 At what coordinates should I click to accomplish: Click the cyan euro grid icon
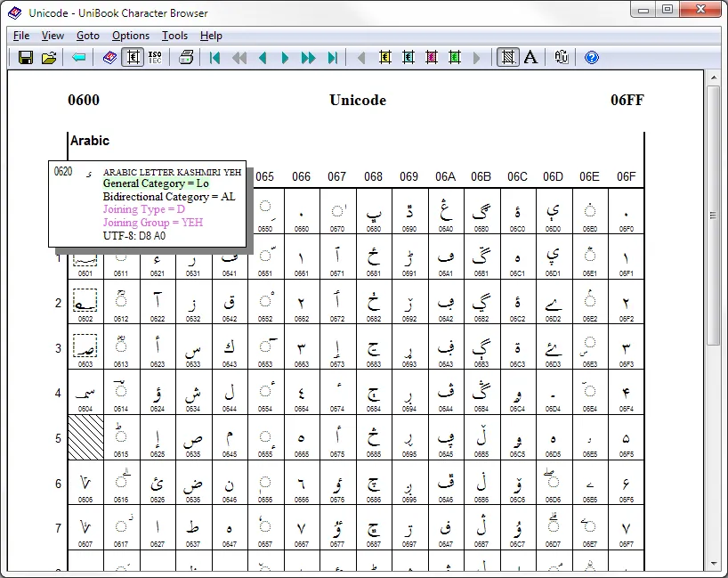pyautogui.click(x=408, y=58)
